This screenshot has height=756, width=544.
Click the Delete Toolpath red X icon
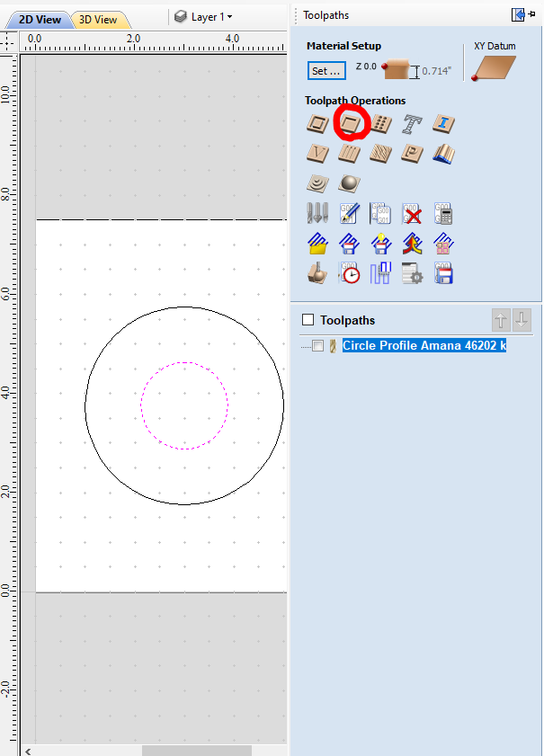coord(413,213)
